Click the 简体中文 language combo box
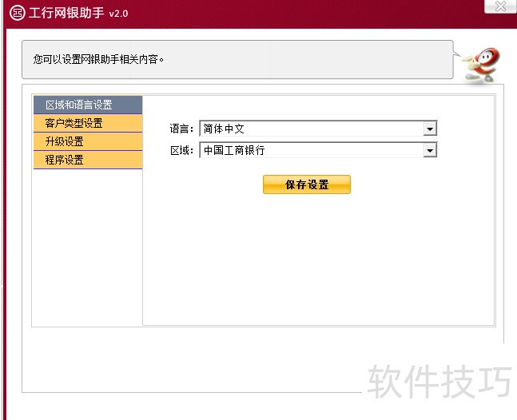The image size is (517, 420). coord(311,129)
